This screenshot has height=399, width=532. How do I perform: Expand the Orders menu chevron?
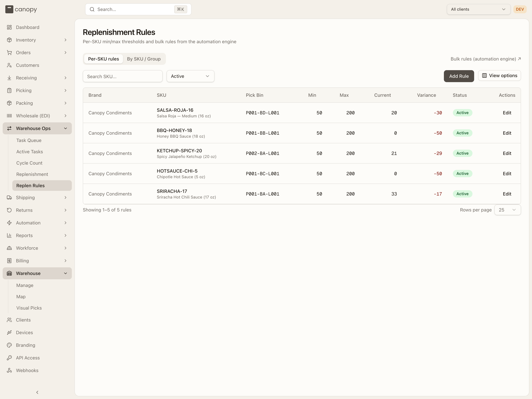(x=65, y=52)
